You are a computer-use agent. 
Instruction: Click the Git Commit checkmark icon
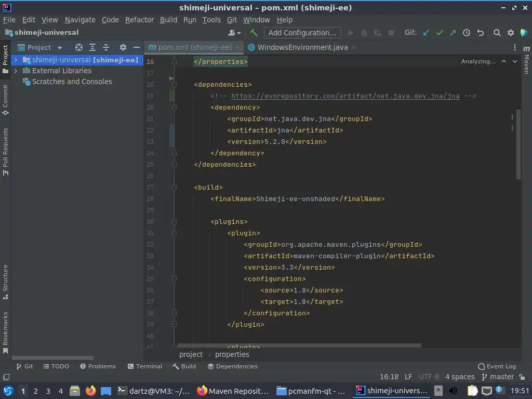[440, 33]
